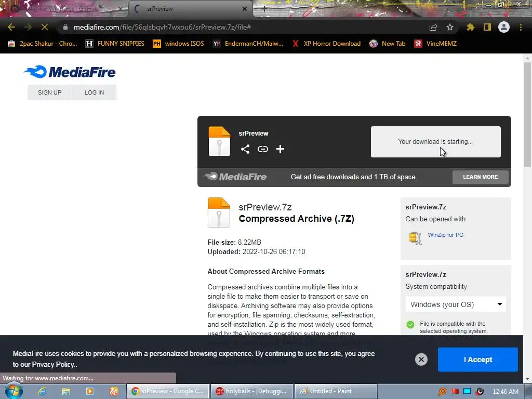The image size is (532, 399).
Task: Click the 'Uploaded: 2022-10-26 06:17:10' text
Action: 257,252
